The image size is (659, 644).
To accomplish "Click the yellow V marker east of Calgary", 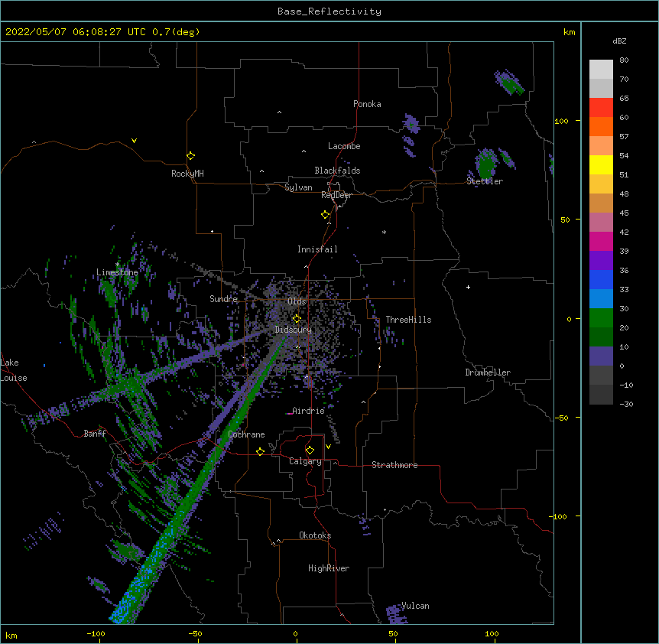I will (328, 447).
